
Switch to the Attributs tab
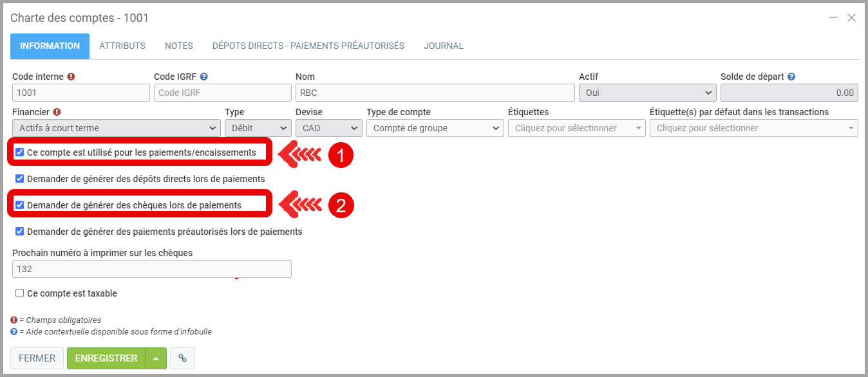122,46
